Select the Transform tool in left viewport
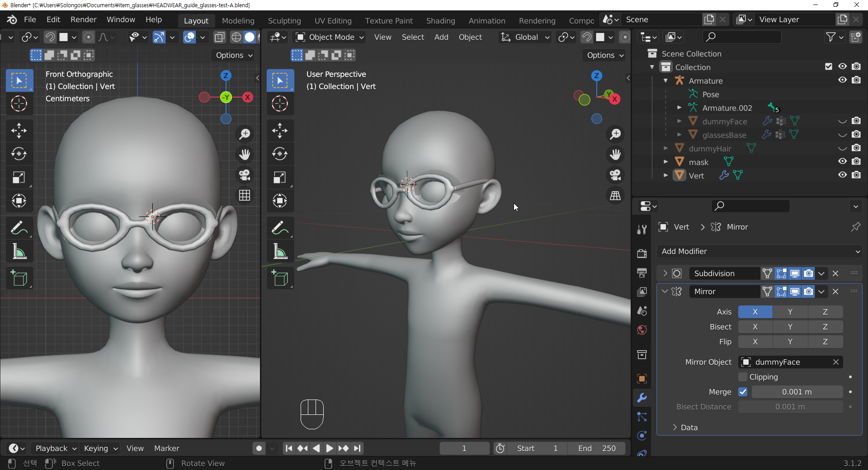868x470 pixels. [x=19, y=201]
